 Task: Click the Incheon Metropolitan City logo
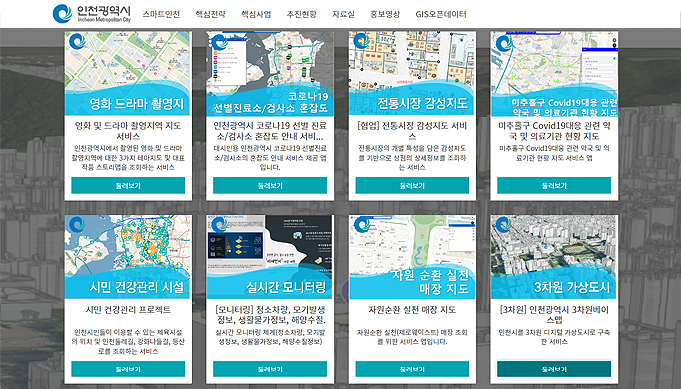click(x=92, y=13)
